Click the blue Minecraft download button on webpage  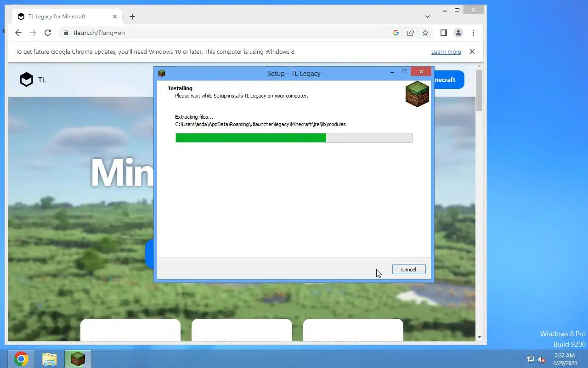click(x=449, y=80)
